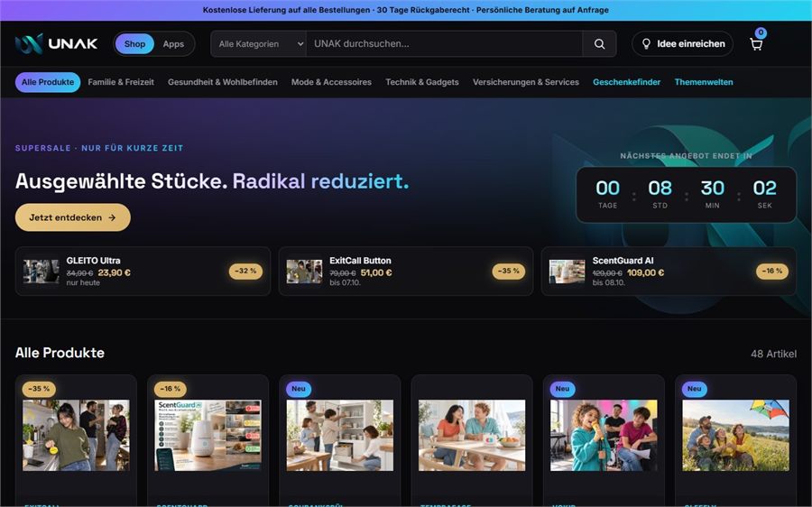
Task: Click the lightbulb icon in Idee einreichen
Action: 646,44
